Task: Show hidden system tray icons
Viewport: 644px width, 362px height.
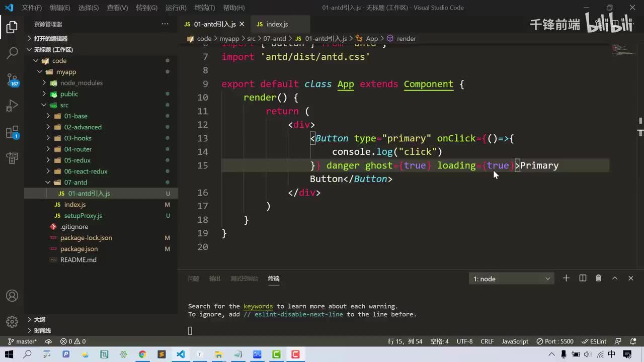Action: [x=552, y=354]
